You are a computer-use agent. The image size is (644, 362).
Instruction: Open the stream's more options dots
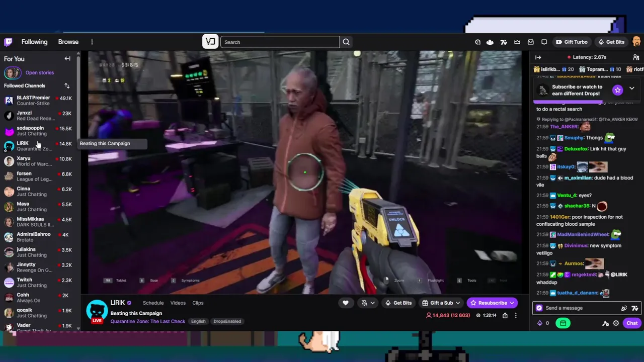[516, 315]
